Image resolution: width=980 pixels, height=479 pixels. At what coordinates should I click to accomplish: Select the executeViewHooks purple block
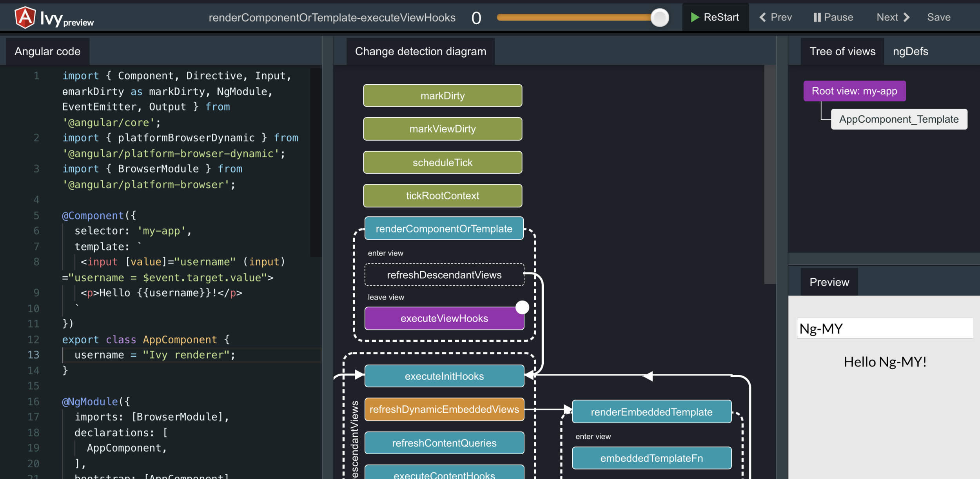coord(444,318)
